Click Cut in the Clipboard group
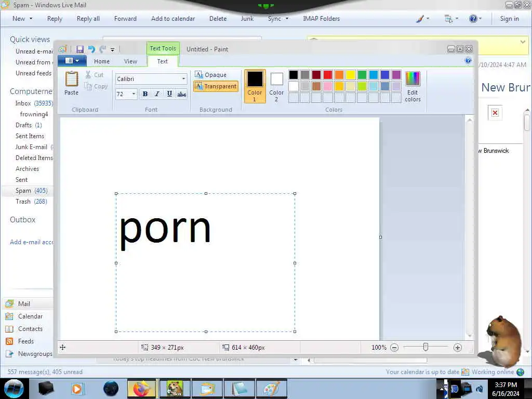This screenshot has height=399, width=532. click(95, 75)
